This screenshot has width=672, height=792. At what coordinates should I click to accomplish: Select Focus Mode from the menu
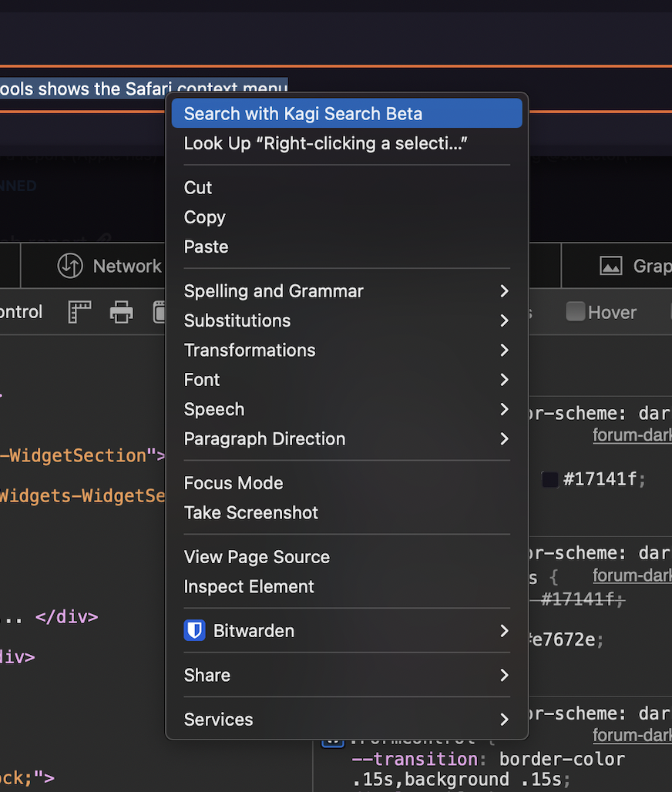[234, 483]
